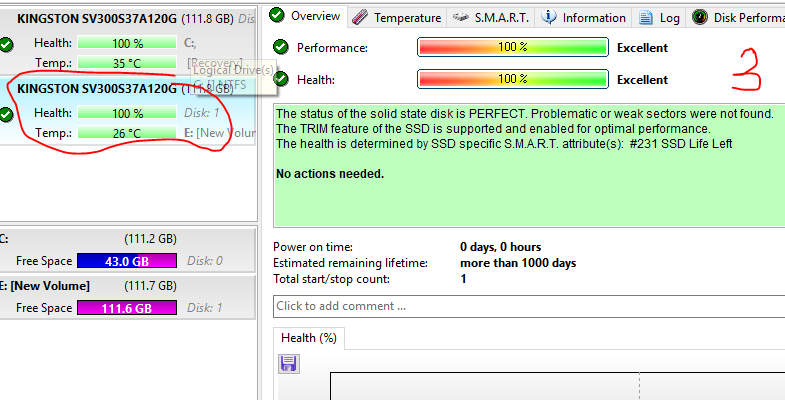Click the document icon on Log tab
Screen dimensions: 785x400
646,18
